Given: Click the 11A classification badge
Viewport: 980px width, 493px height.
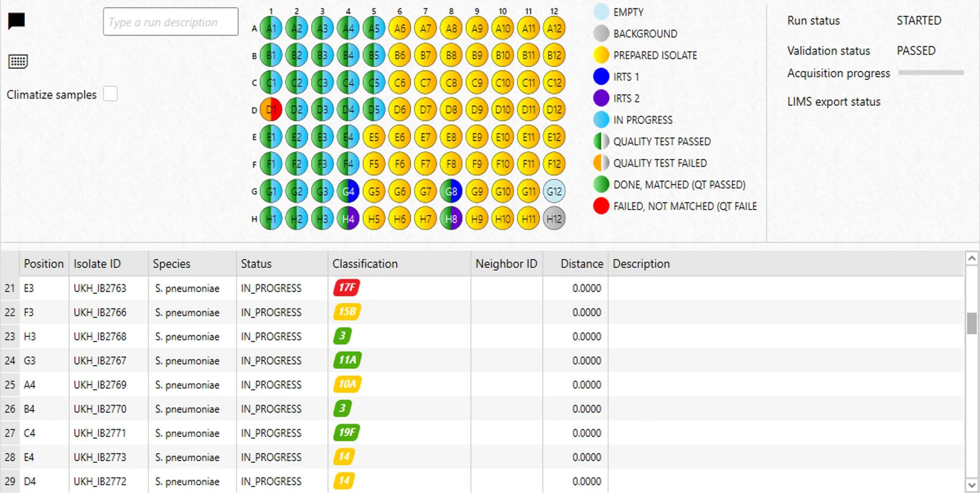Looking at the screenshot, I should [x=347, y=360].
